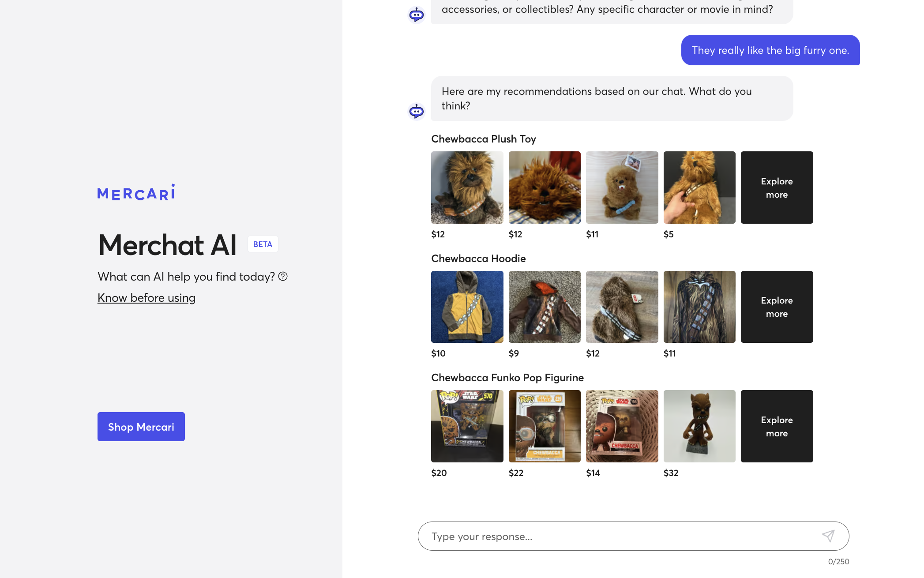Open the first $12 Chewbacca plush thumbnail
924x578 pixels.
(x=467, y=188)
